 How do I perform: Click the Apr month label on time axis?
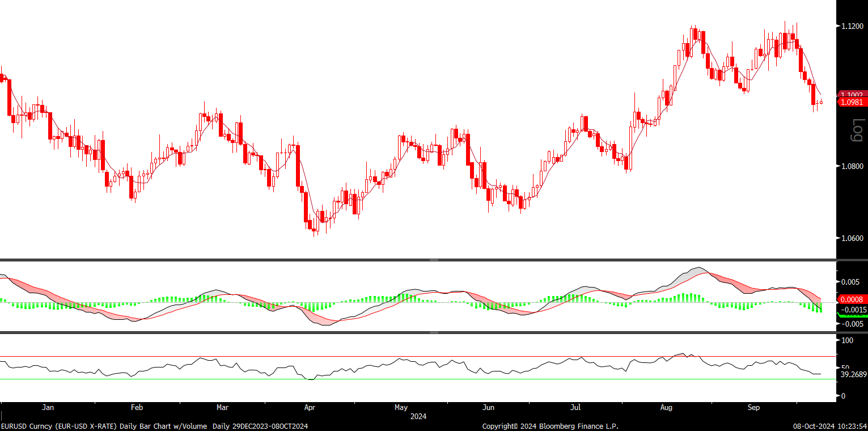tap(310, 407)
